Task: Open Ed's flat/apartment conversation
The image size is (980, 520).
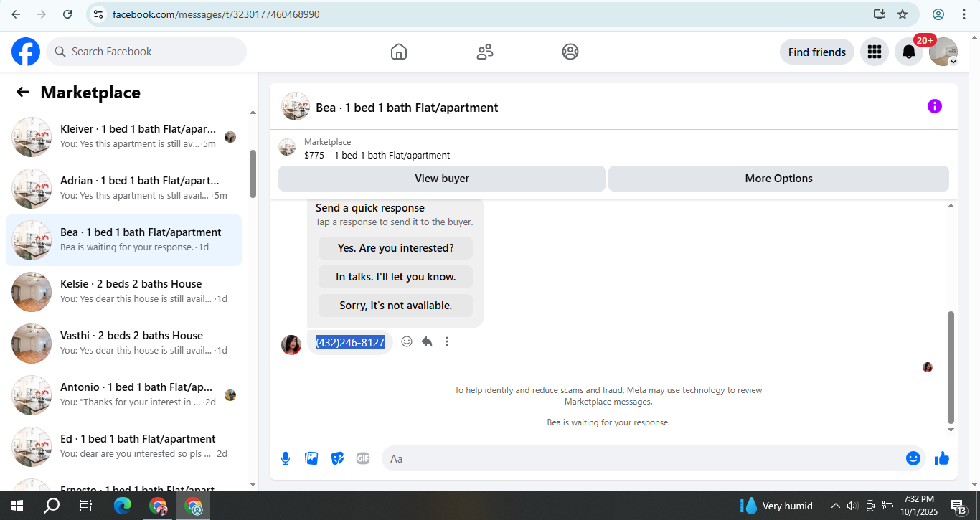Action: [x=123, y=446]
